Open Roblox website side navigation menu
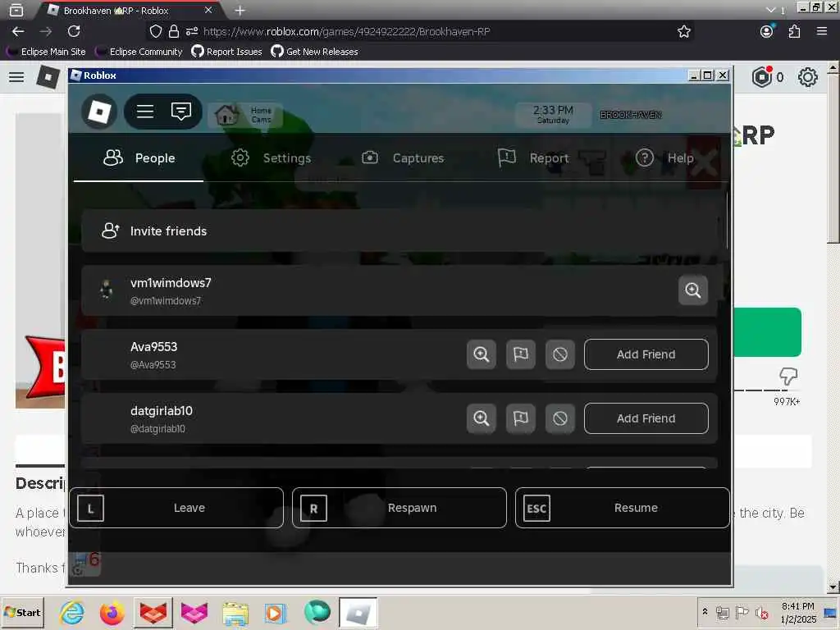 pos(16,77)
